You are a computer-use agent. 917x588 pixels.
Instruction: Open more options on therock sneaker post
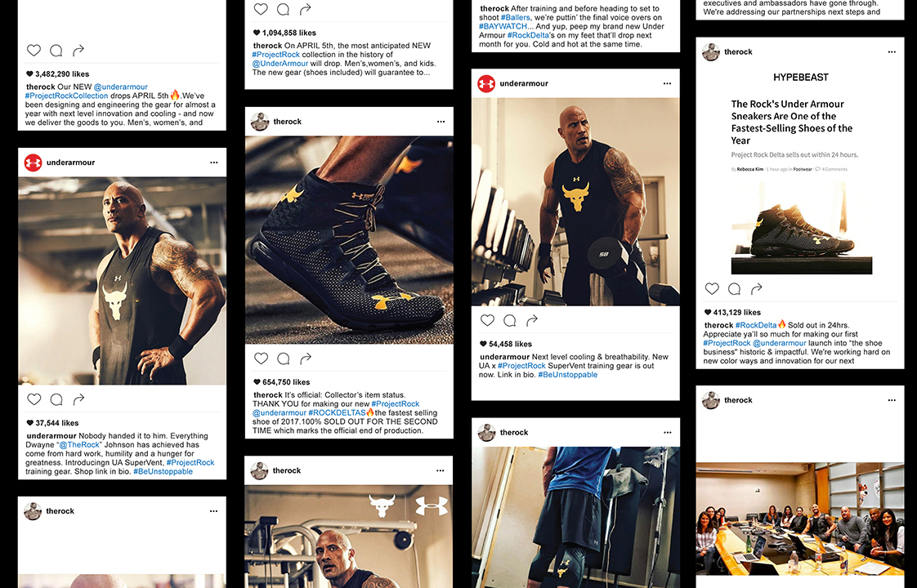(441, 122)
